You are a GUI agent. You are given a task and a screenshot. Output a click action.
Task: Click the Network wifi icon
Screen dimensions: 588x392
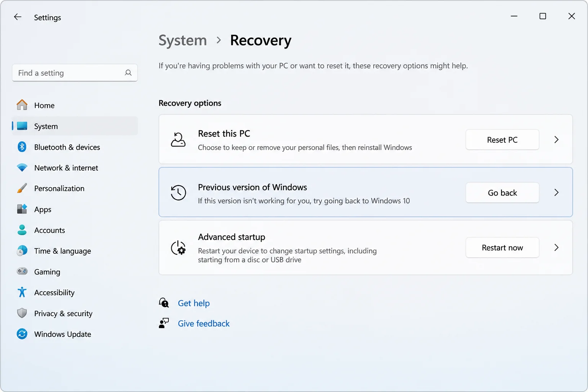[x=22, y=168]
